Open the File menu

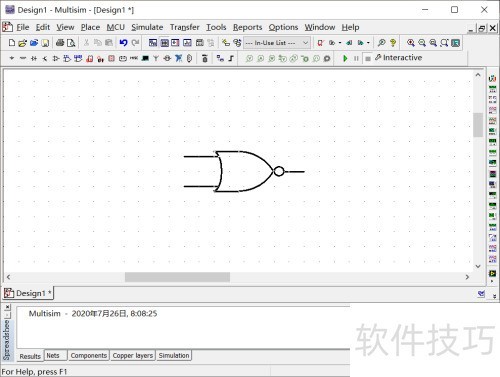(x=23, y=27)
